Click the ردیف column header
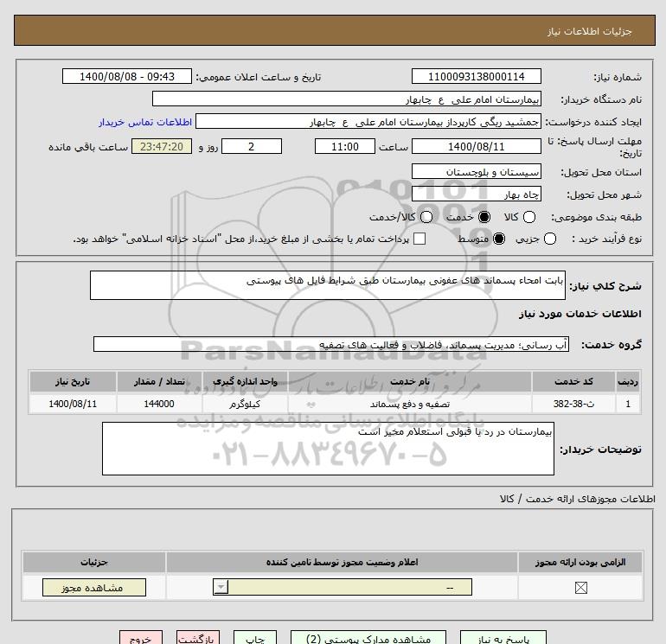 point(628,381)
